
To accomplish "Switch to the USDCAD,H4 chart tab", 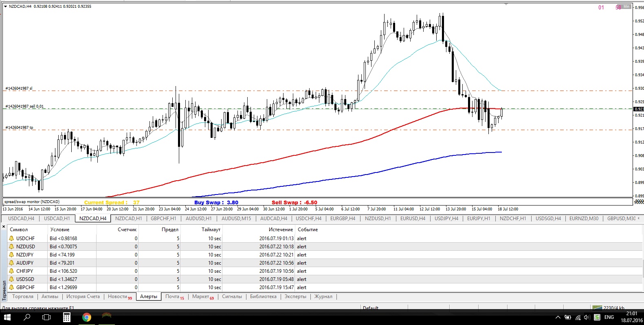I will [21, 219].
